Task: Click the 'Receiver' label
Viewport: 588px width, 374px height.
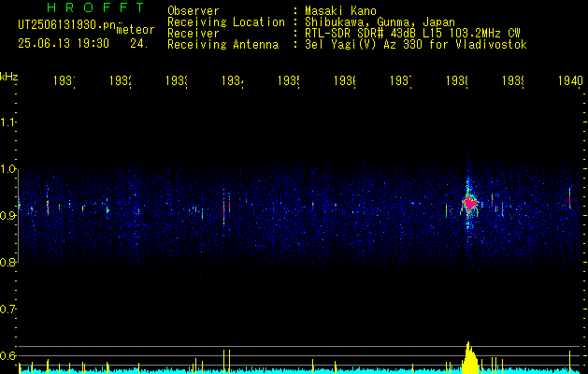Action: pos(194,34)
